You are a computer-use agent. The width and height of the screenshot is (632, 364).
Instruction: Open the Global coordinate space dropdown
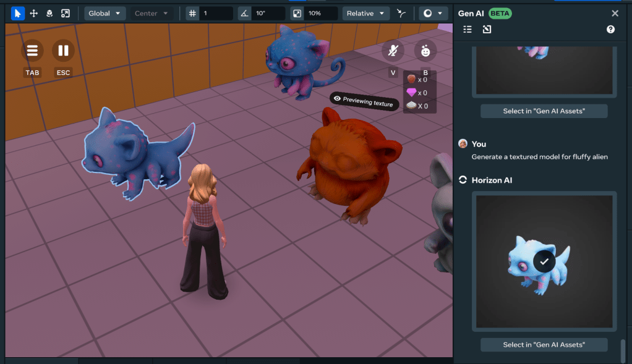[105, 13]
